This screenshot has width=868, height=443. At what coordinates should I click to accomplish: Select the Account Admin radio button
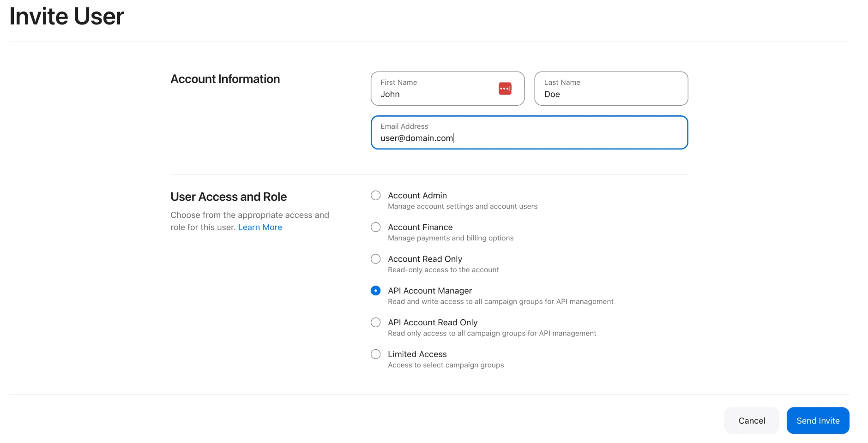click(376, 196)
